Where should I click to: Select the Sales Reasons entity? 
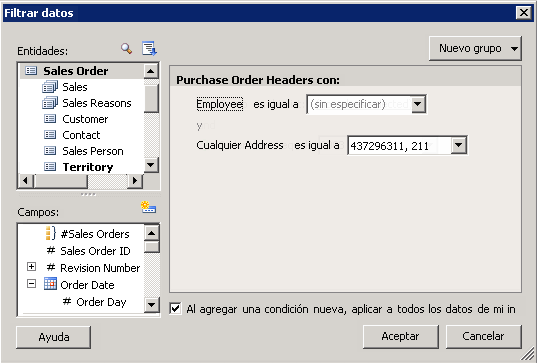(x=97, y=103)
